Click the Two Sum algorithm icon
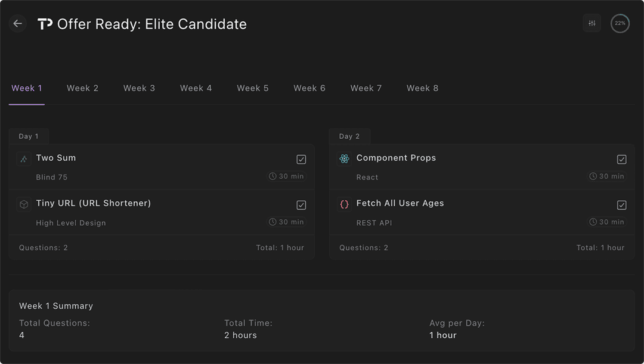The height and width of the screenshot is (364, 644). [24, 159]
